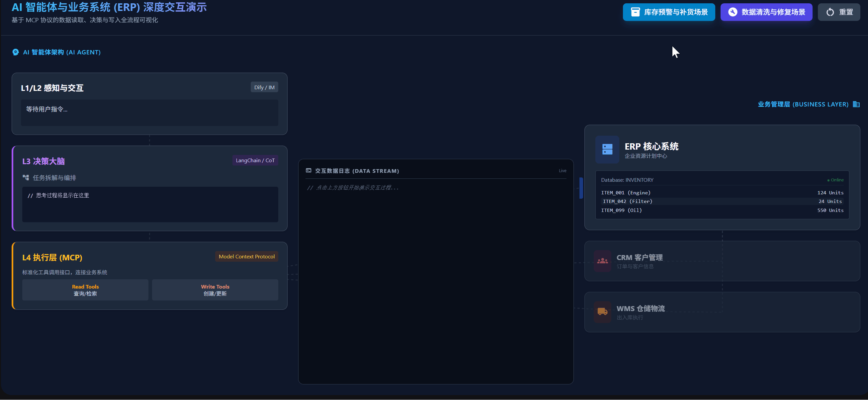Click the green Online status indicator

pyautogui.click(x=835, y=180)
